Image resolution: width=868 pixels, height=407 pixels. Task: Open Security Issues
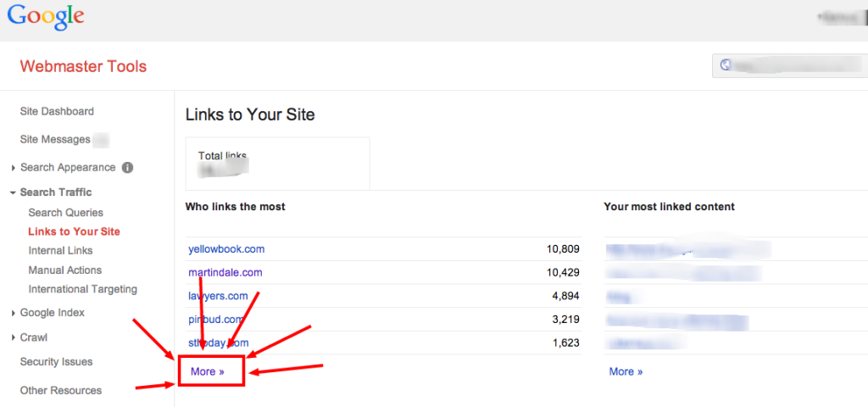[56, 362]
